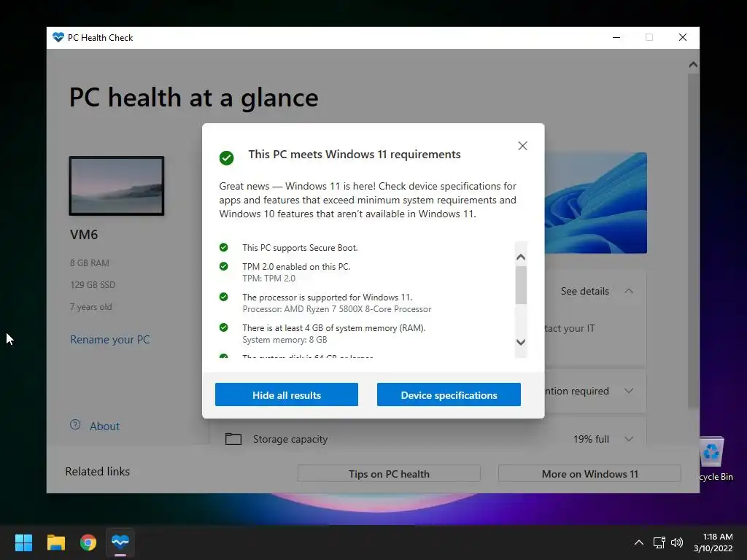Minimize the PC Health Check window
This screenshot has width=747, height=560.
pos(616,37)
